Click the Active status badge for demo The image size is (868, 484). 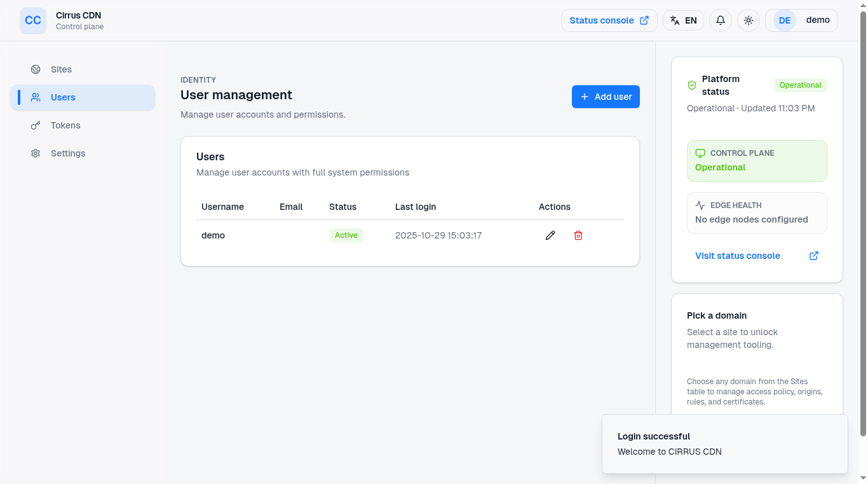tap(346, 235)
